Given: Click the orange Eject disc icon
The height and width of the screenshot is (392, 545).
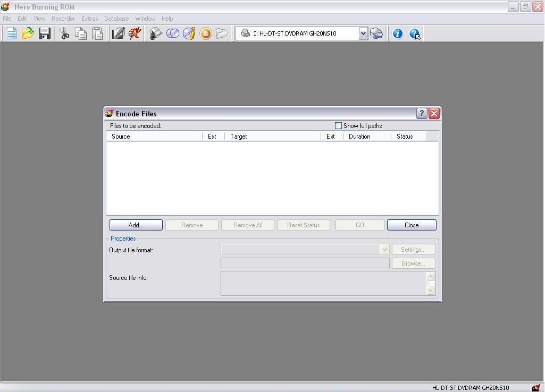Looking at the screenshot, I should click(x=206, y=33).
